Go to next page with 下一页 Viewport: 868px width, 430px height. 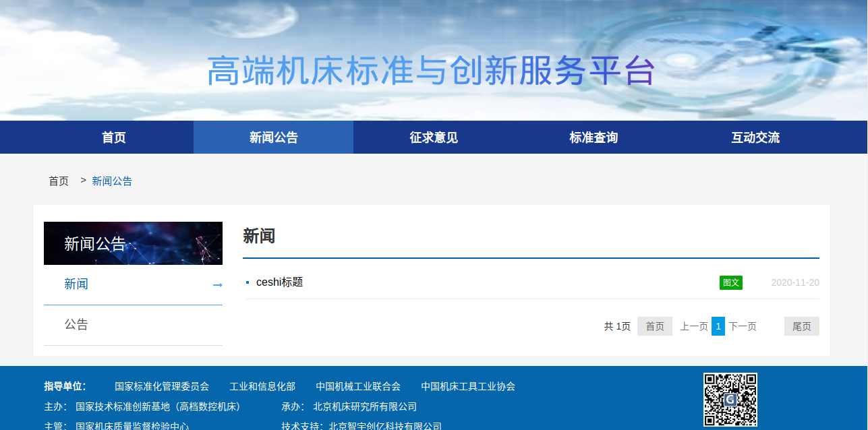(743, 326)
